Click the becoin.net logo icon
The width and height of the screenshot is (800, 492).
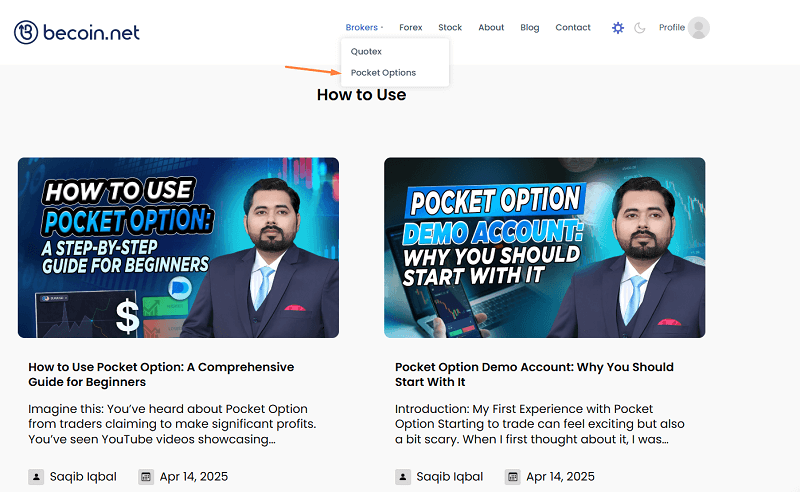pos(26,32)
